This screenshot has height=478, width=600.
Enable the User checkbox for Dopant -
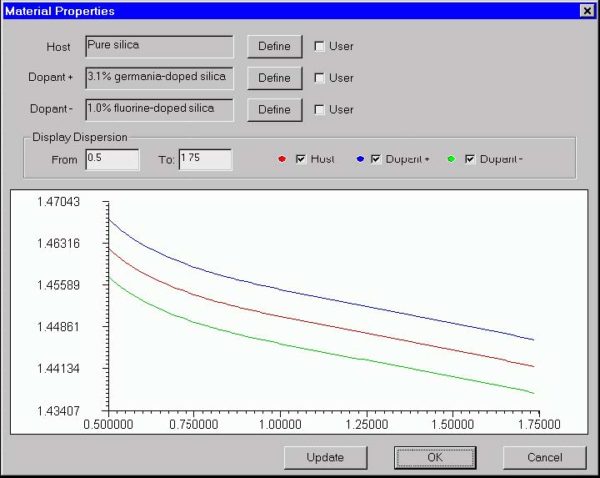tap(319, 110)
